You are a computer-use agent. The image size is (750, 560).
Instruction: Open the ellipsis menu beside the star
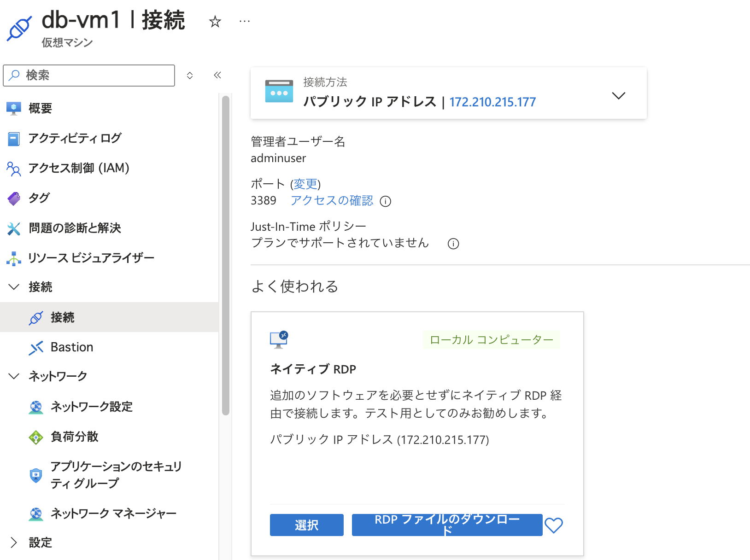tap(244, 21)
